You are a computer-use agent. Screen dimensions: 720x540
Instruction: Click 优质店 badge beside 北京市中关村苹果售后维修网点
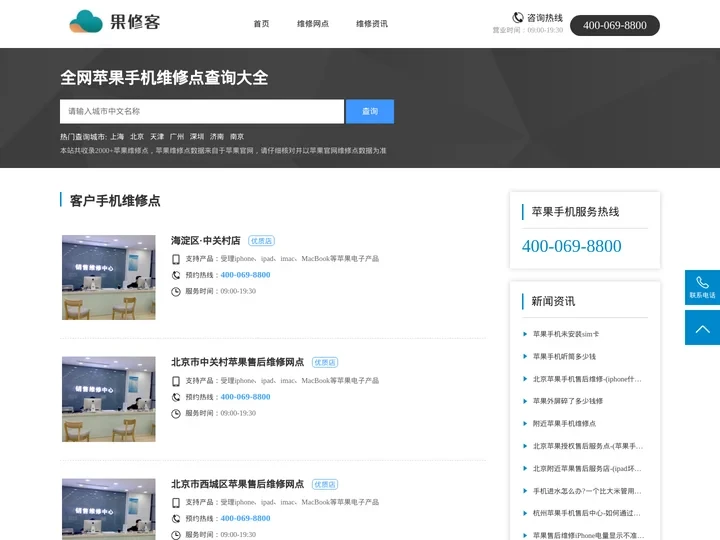pos(325,362)
